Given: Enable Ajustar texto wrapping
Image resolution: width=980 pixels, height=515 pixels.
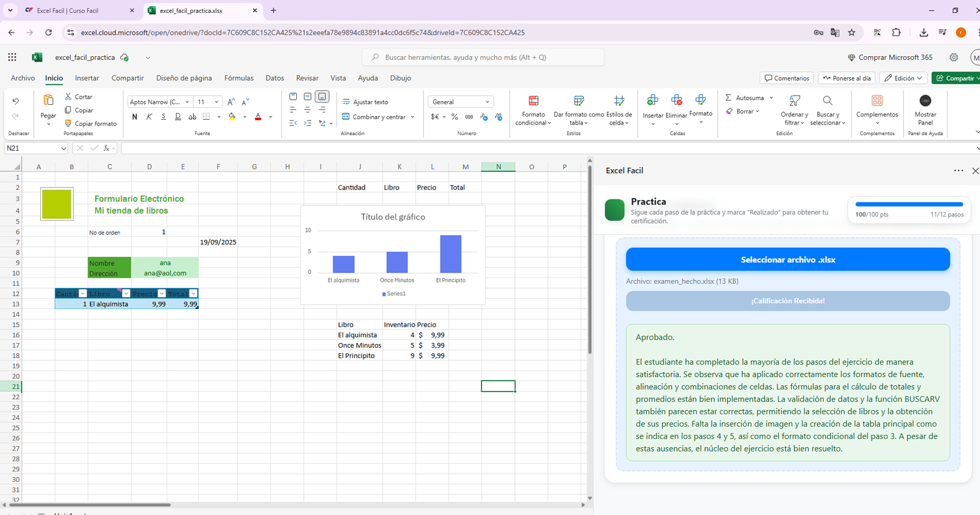Looking at the screenshot, I should pyautogui.click(x=365, y=102).
